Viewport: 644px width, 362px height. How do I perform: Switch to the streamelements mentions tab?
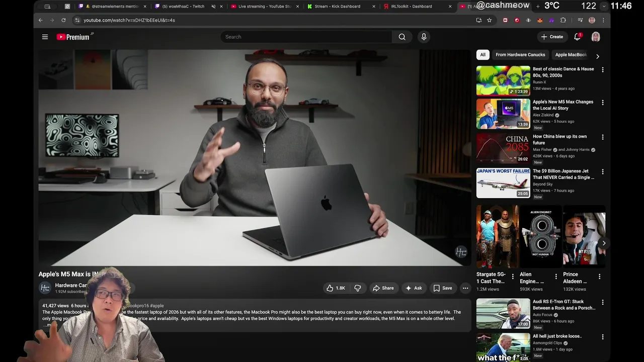pyautogui.click(x=111, y=7)
